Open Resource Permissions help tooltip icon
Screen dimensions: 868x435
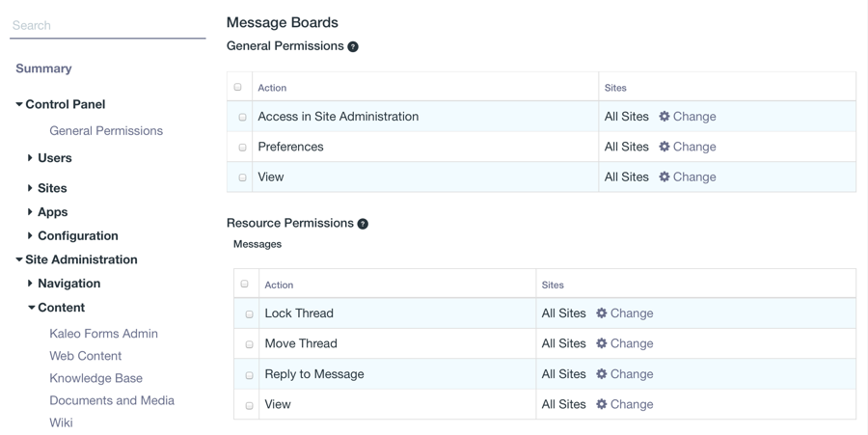click(363, 224)
